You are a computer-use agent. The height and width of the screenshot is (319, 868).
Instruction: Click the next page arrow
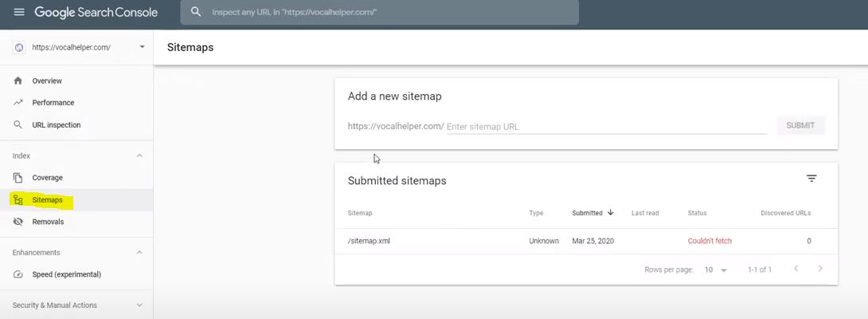tap(820, 269)
